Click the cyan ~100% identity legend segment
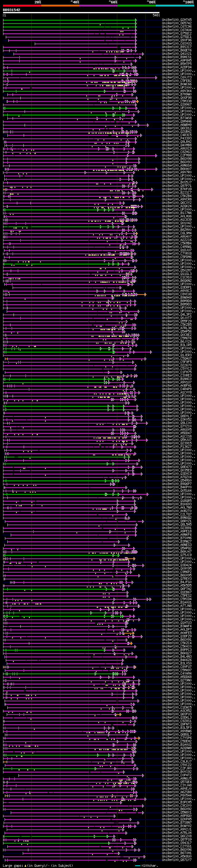Viewport: 197px width, 868px height. (x=175, y=6)
